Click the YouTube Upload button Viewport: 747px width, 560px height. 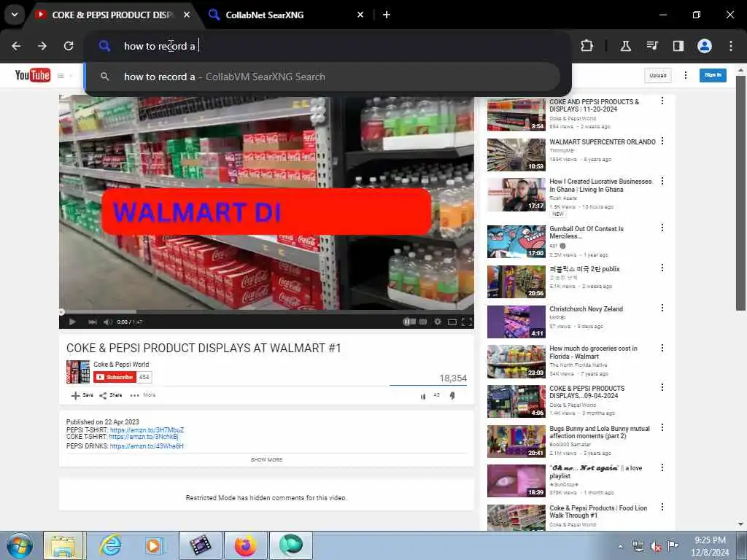(x=657, y=75)
